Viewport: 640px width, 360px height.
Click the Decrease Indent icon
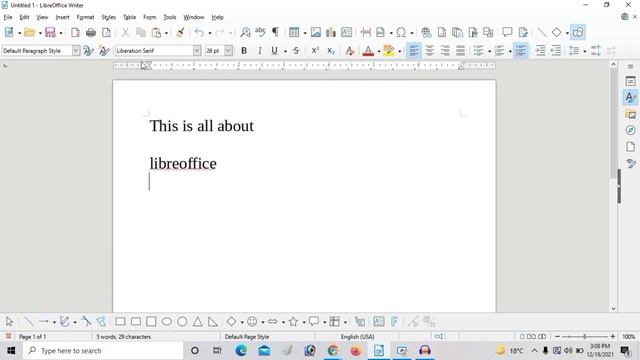(x=556, y=51)
